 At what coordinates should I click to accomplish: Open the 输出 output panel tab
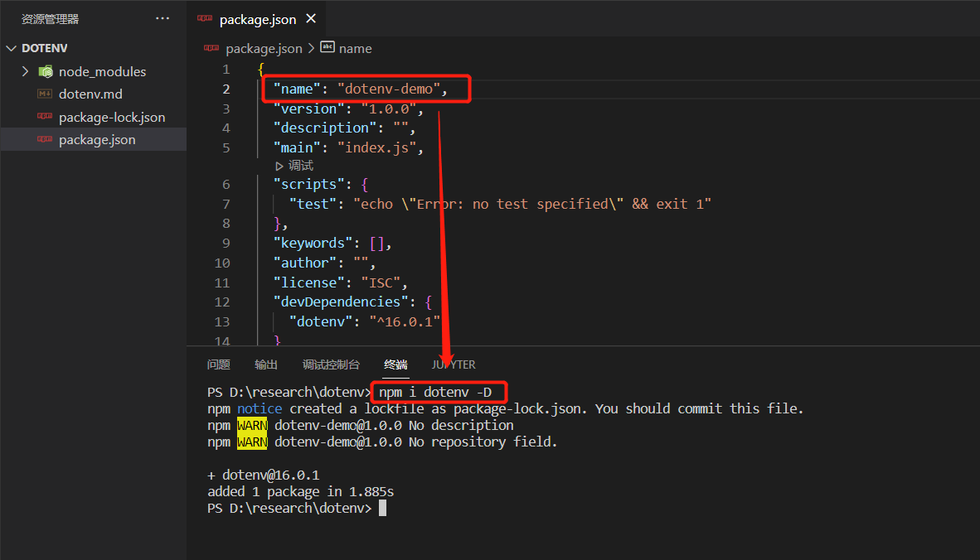(266, 364)
